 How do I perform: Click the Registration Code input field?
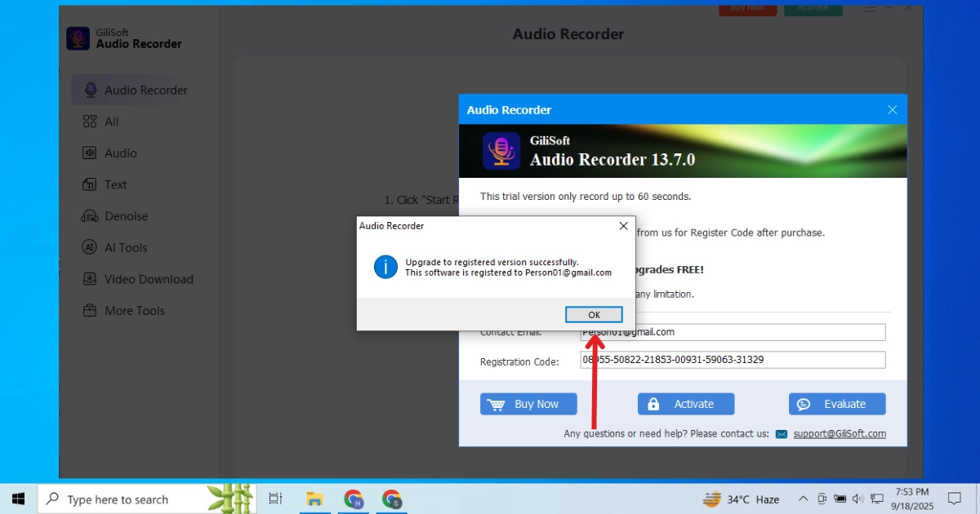click(x=733, y=360)
